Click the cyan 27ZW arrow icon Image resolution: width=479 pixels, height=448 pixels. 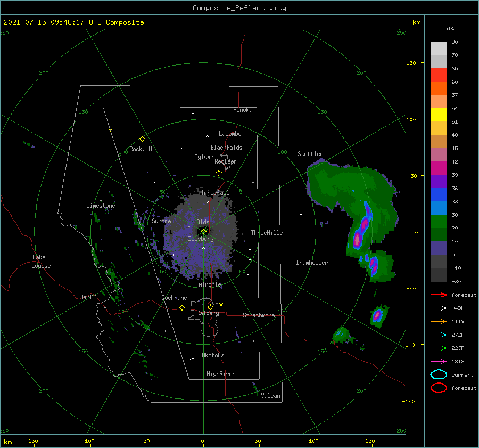point(439,335)
